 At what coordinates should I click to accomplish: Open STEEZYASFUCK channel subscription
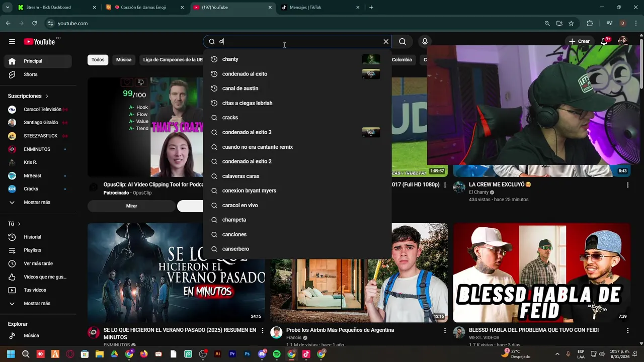tap(39, 136)
